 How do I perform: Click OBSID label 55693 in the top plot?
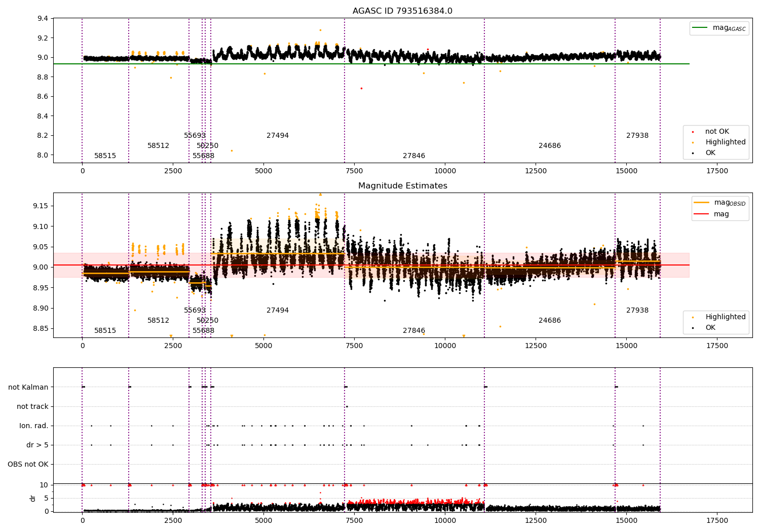tap(195, 136)
